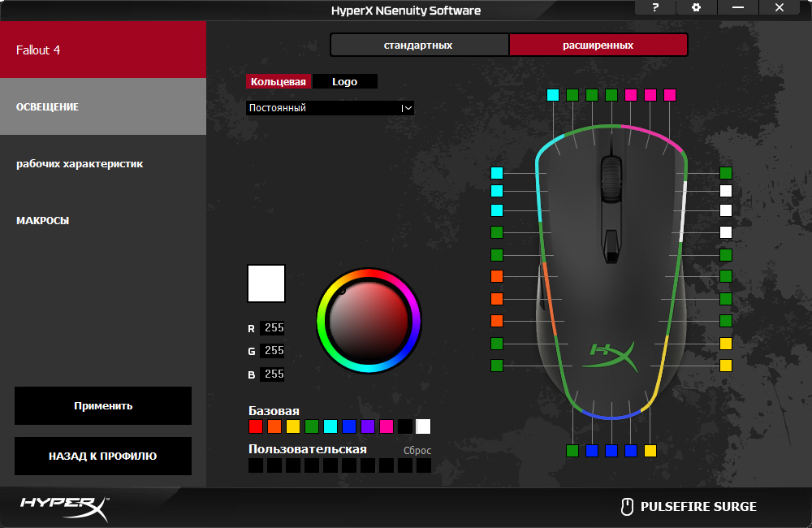
Task: Switch to the расширенных tab
Action: pyautogui.click(x=598, y=45)
